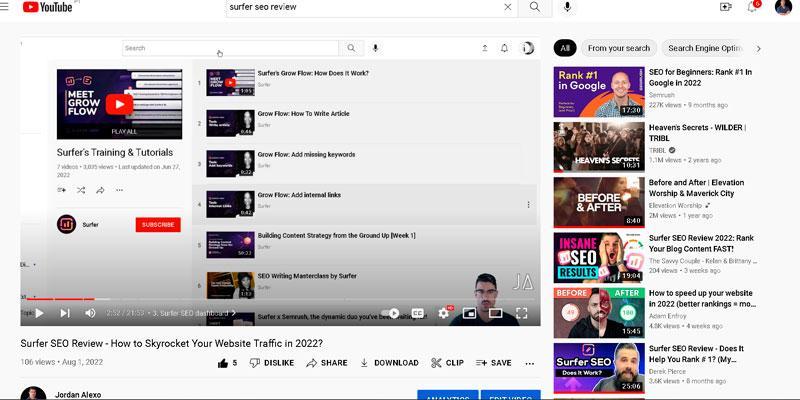Clear the search text with the X
Image resolution: width=800 pixels, height=400 pixels.
(x=508, y=7)
